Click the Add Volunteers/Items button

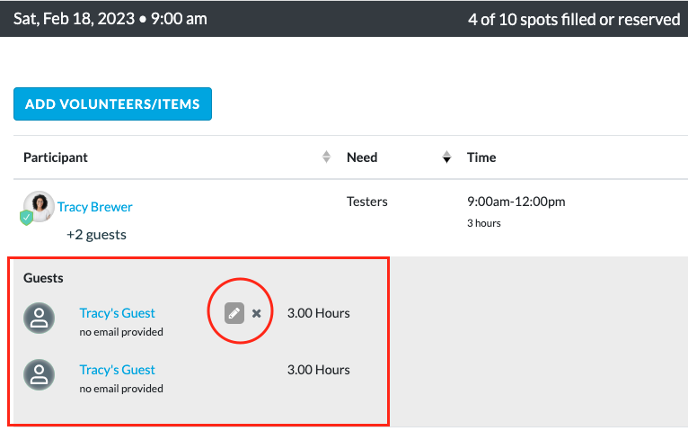113,104
